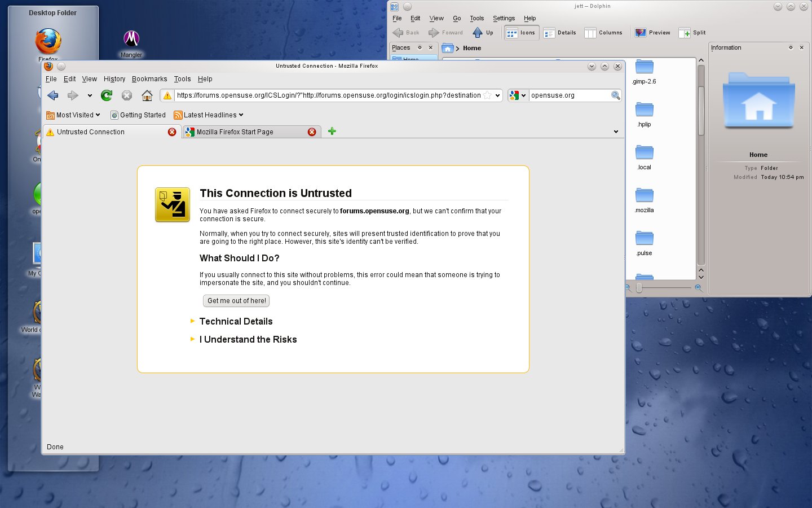Screen dimensions: 812x508
Task: Open Firefox Help menu
Action: 205,79
